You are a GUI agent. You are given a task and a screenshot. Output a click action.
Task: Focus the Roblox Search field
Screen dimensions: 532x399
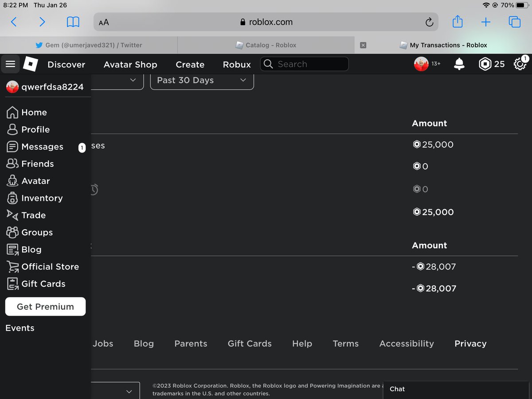(304, 64)
